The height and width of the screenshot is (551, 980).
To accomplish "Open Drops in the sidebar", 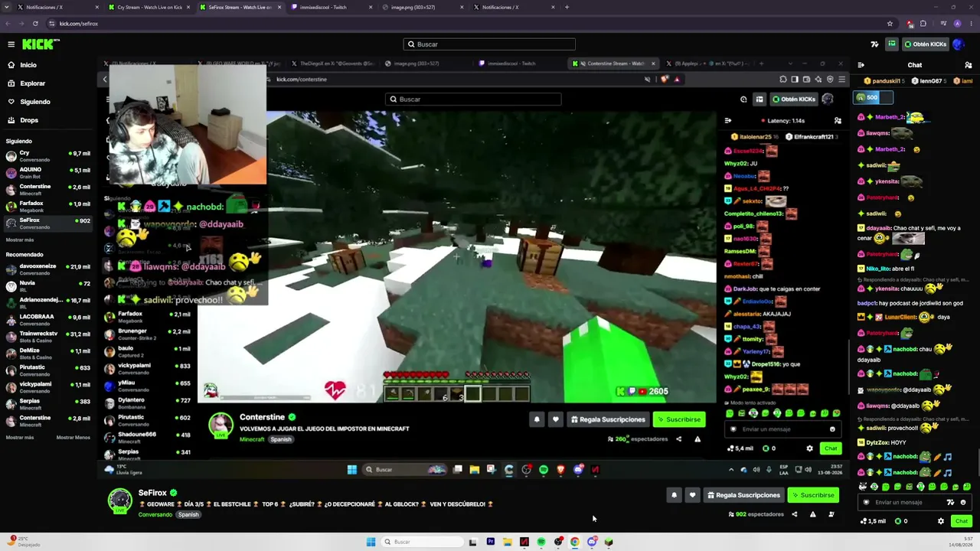I will 29,120.
